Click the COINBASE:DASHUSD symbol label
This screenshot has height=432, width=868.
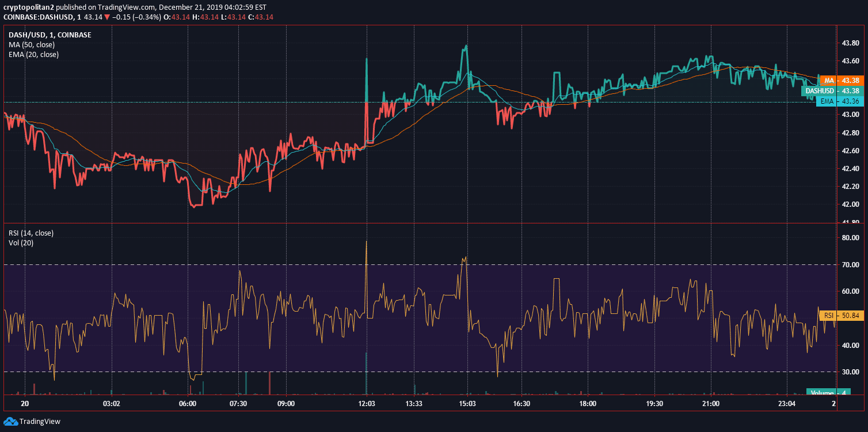coord(39,17)
